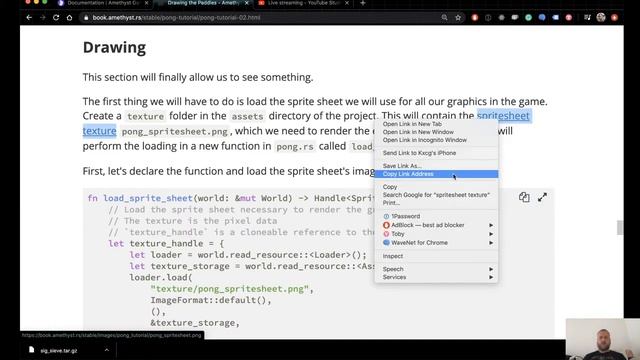This screenshot has width=640, height=360.
Task: Click the blue chat bubble extension icon
Action: 542,18
